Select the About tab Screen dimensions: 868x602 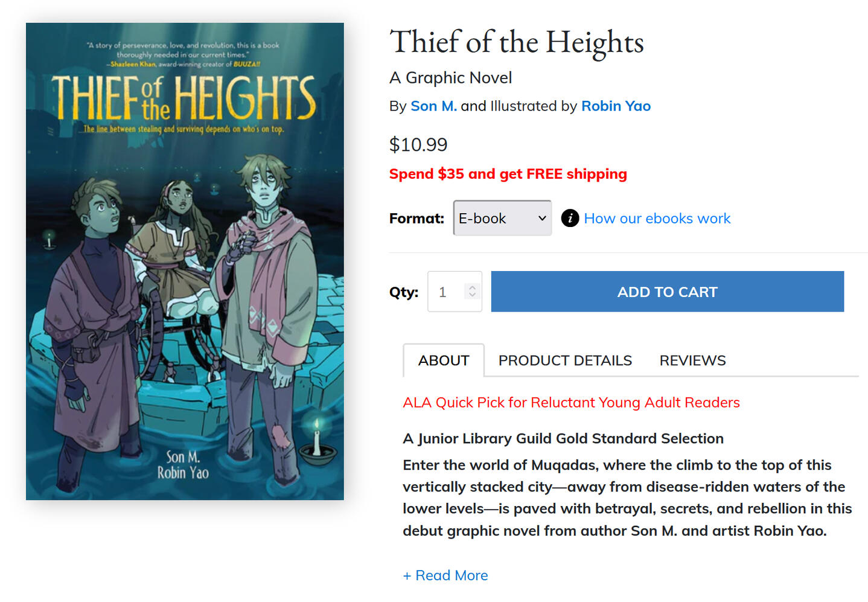click(x=444, y=360)
